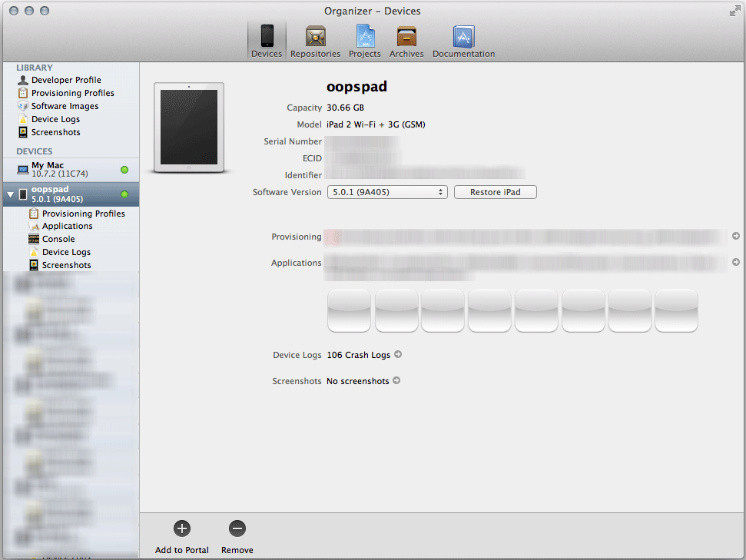Click the Developer Profile person icon
Image resolution: width=746 pixels, height=560 pixels.
pos(23,80)
